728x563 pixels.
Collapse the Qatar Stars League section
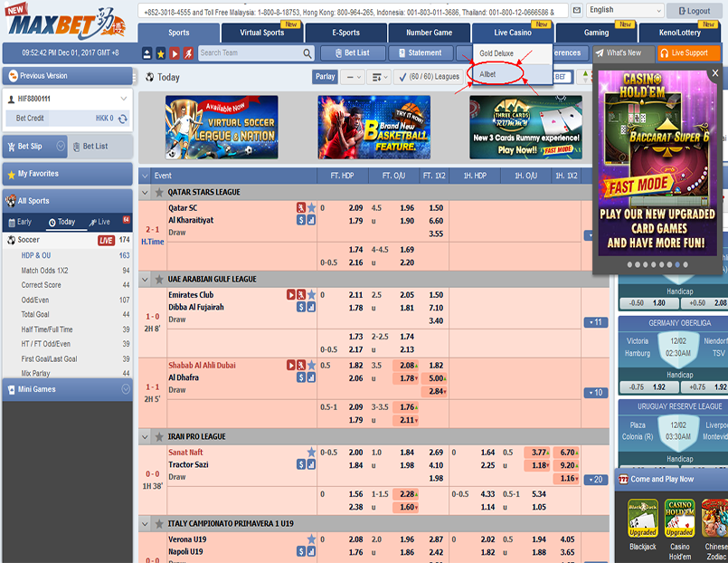coord(145,192)
